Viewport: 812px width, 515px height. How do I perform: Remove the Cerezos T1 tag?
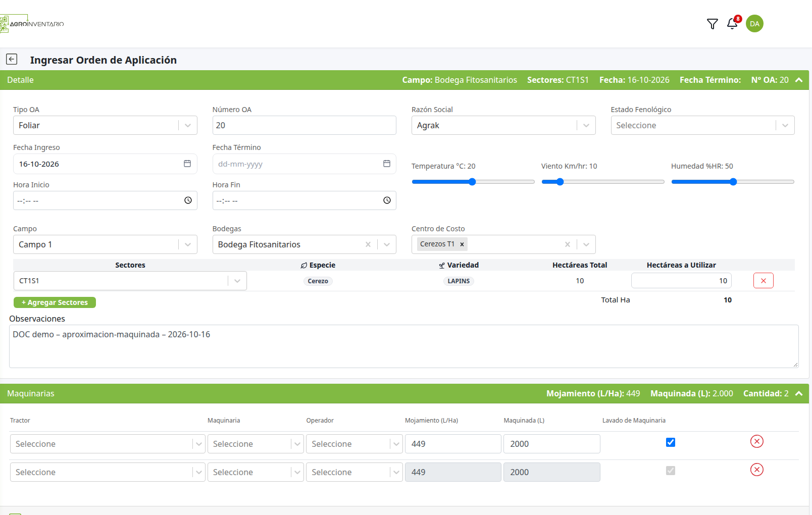coord(462,244)
